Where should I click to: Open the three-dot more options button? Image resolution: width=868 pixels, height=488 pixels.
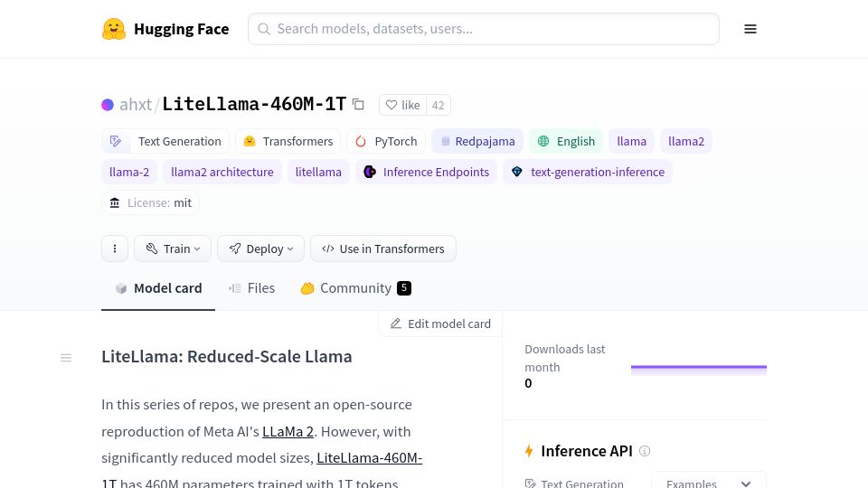[x=115, y=249]
